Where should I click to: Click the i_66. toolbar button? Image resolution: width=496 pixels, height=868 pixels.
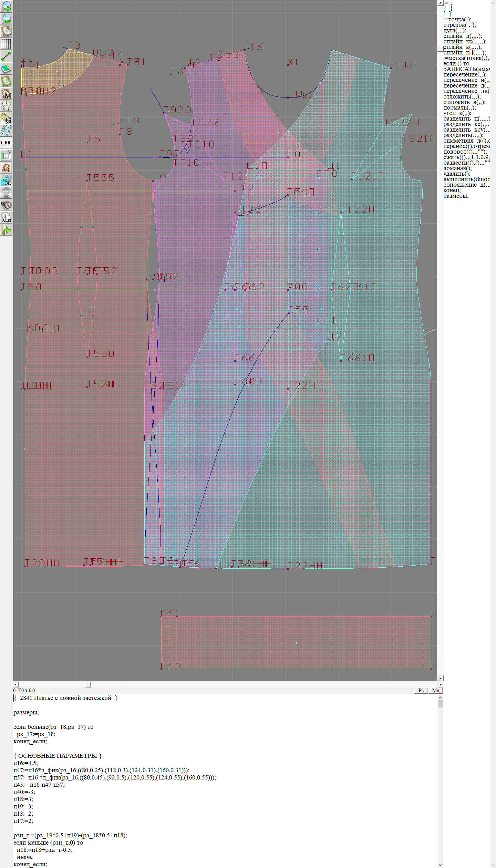(6, 143)
